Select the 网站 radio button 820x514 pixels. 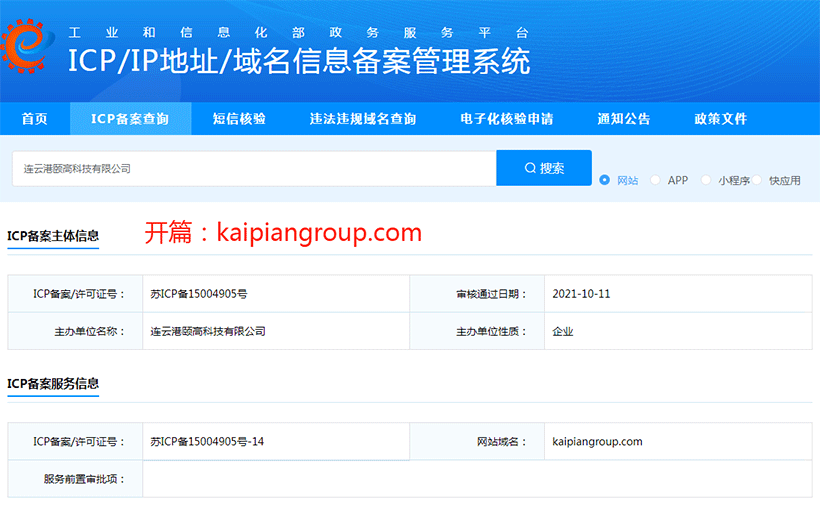click(x=604, y=181)
